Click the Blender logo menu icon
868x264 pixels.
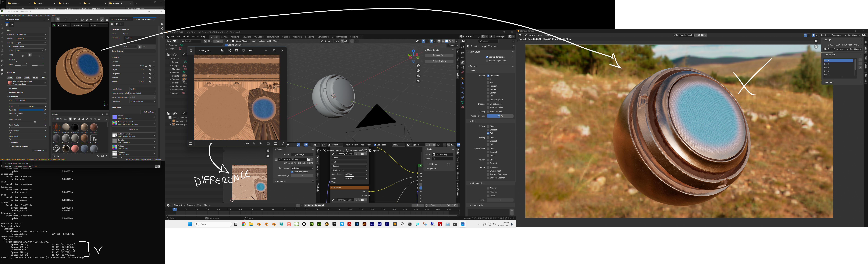[x=168, y=36]
